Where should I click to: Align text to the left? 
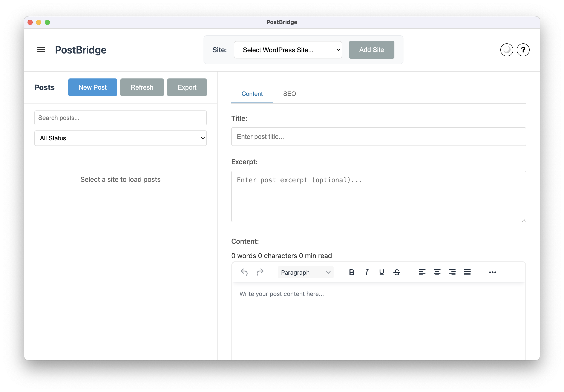pos(422,272)
